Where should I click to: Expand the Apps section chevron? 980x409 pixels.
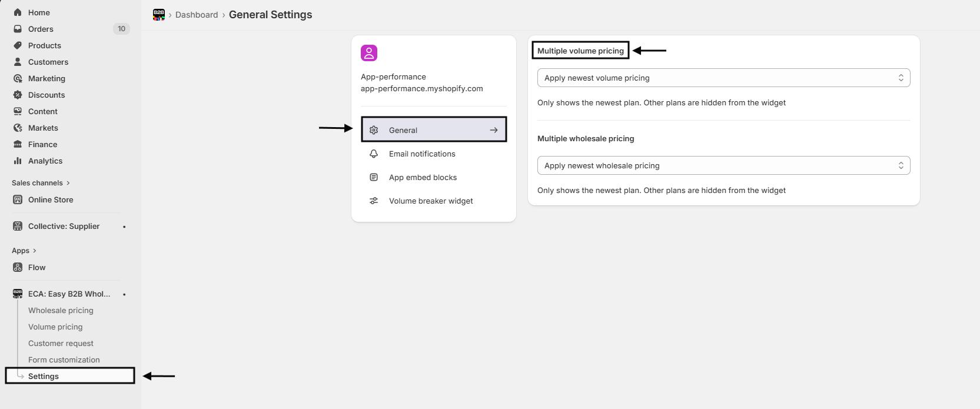(x=34, y=251)
